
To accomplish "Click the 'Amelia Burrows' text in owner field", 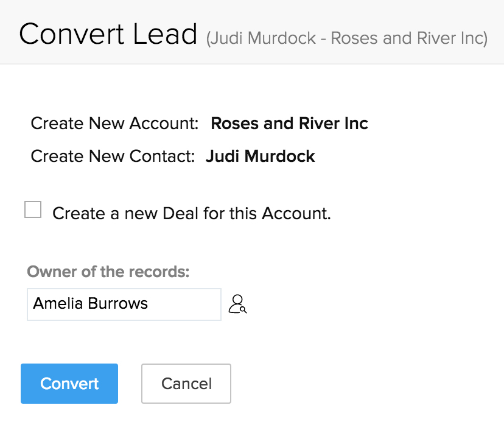I will 91,303.
